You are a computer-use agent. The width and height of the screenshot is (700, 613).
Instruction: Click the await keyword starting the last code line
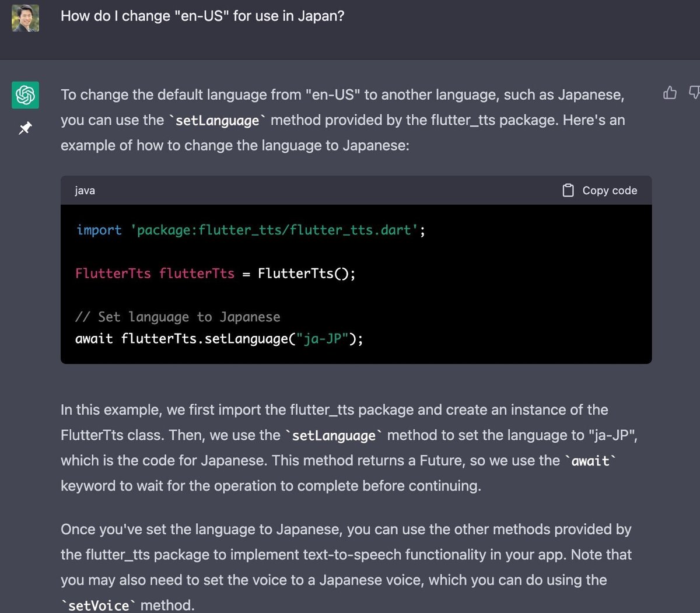(94, 338)
